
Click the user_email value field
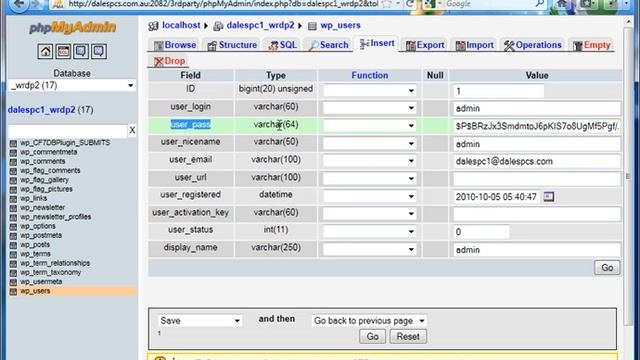[x=537, y=161]
